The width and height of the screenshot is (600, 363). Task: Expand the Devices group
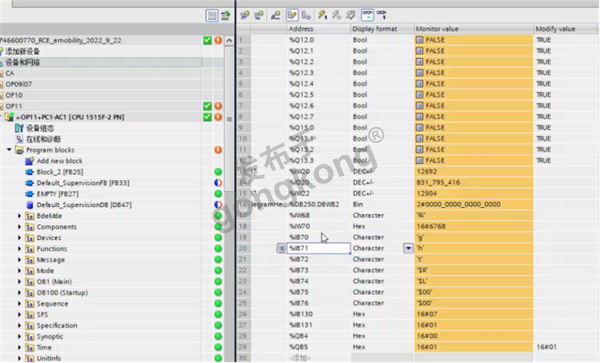click(x=20, y=238)
